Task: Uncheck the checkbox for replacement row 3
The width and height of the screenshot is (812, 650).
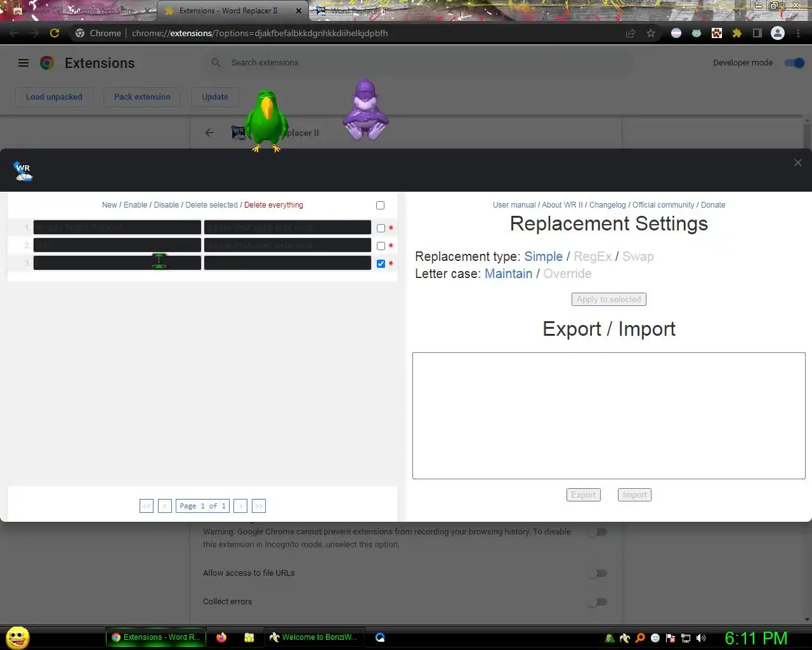Action: pos(381,263)
